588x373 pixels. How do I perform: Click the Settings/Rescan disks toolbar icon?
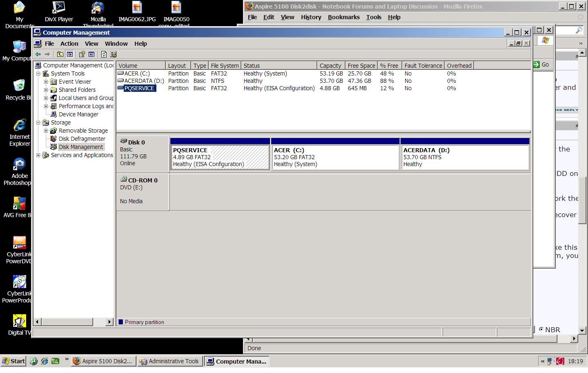click(114, 54)
